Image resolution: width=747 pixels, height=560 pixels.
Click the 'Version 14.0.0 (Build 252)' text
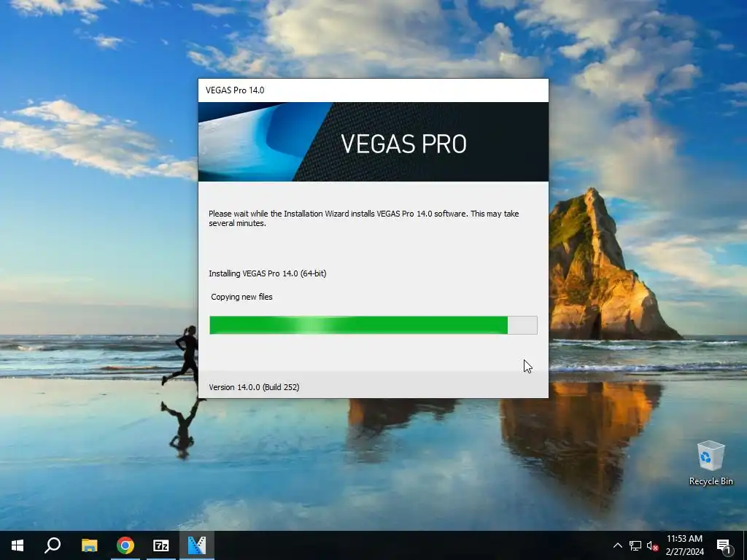point(254,387)
